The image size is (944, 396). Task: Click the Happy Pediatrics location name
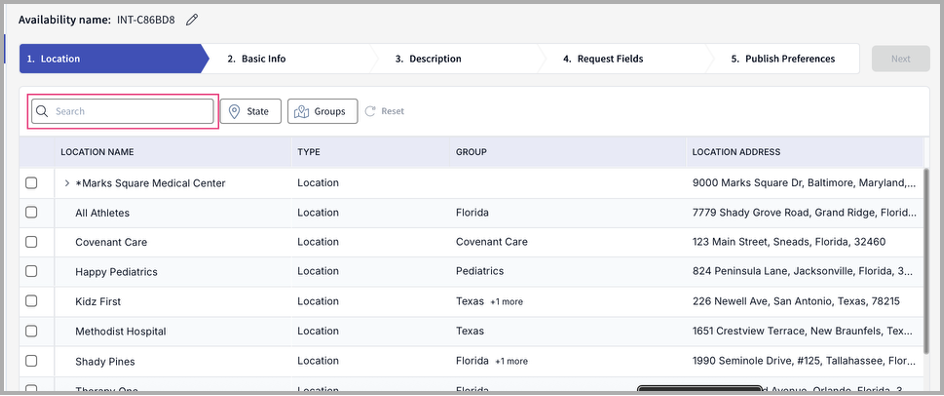click(x=116, y=272)
